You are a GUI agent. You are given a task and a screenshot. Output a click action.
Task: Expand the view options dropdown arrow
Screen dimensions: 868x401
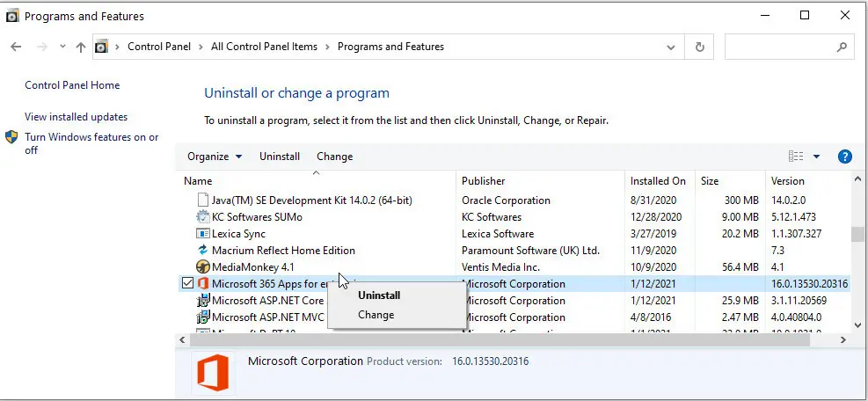click(x=816, y=157)
